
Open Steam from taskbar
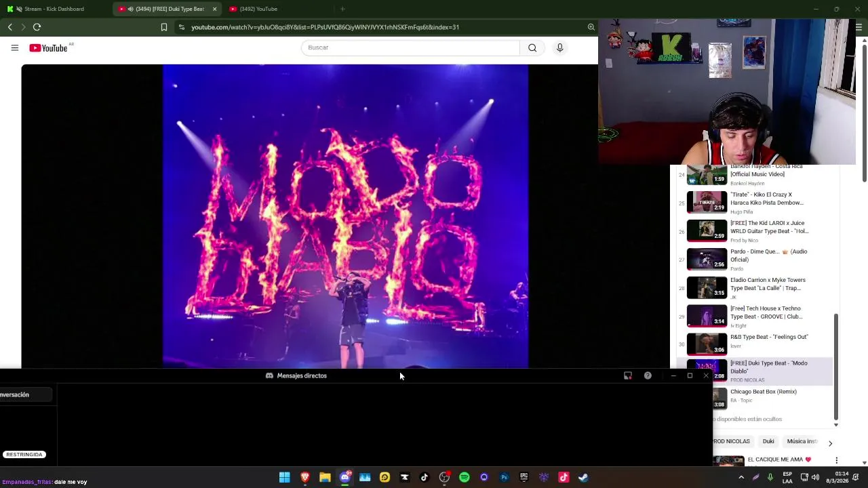point(583,477)
